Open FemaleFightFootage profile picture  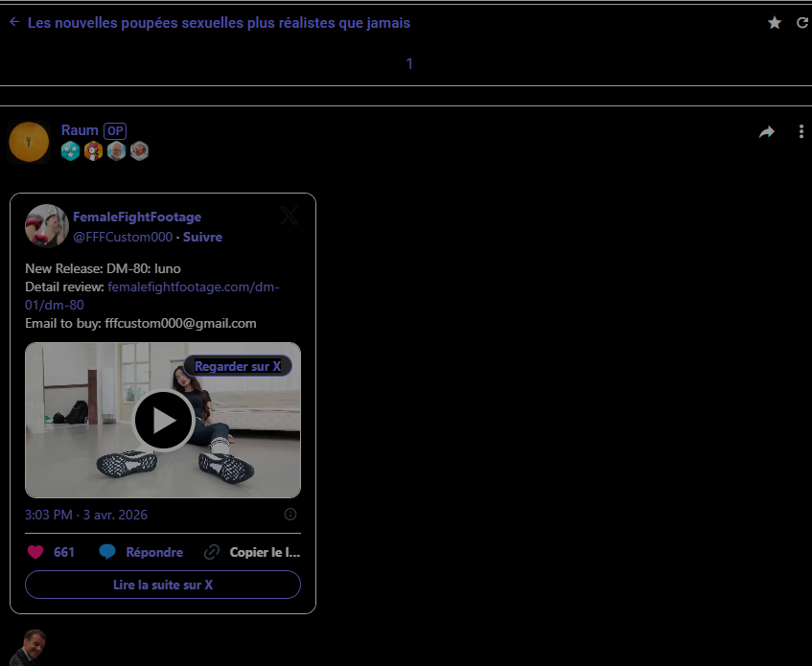point(46,226)
